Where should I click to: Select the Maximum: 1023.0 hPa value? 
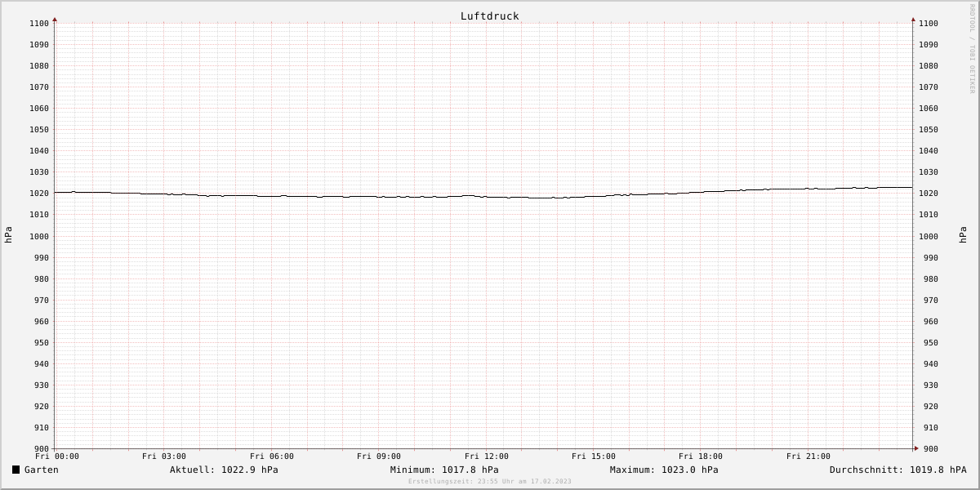[664, 470]
